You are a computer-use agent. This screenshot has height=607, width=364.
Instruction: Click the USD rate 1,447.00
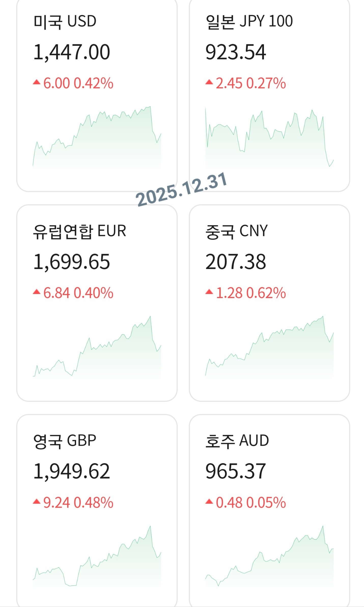[72, 52]
